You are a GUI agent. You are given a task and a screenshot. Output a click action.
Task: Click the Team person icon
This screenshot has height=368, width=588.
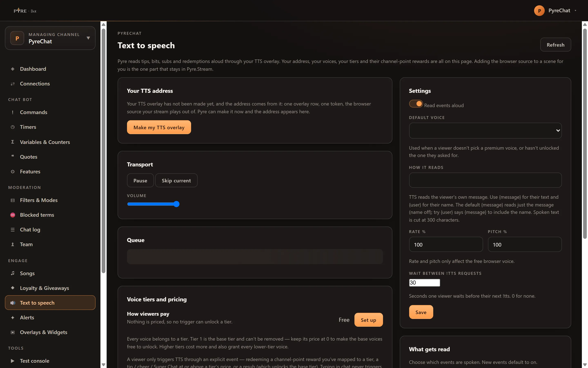(x=13, y=244)
